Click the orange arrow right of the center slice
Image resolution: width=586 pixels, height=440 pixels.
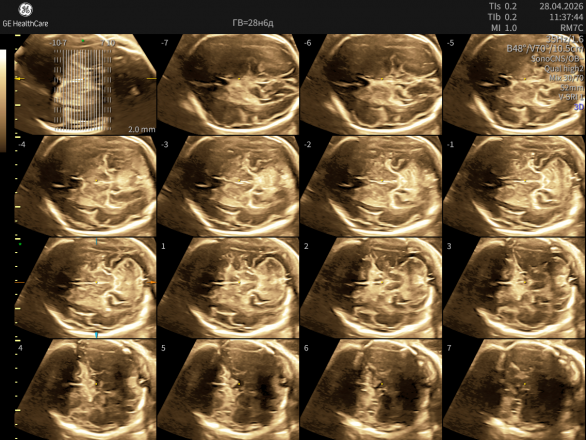(x=152, y=283)
